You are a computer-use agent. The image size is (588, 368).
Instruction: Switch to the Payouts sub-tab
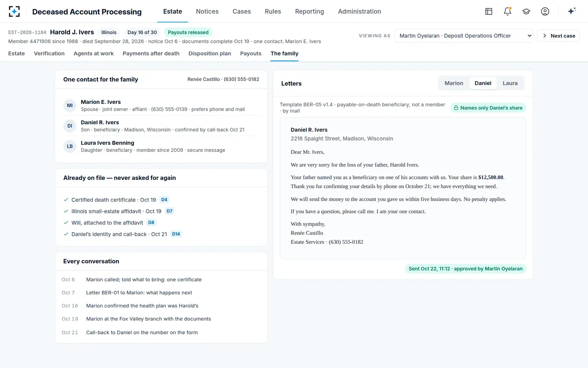pyautogui.click(x=251, y=54)
